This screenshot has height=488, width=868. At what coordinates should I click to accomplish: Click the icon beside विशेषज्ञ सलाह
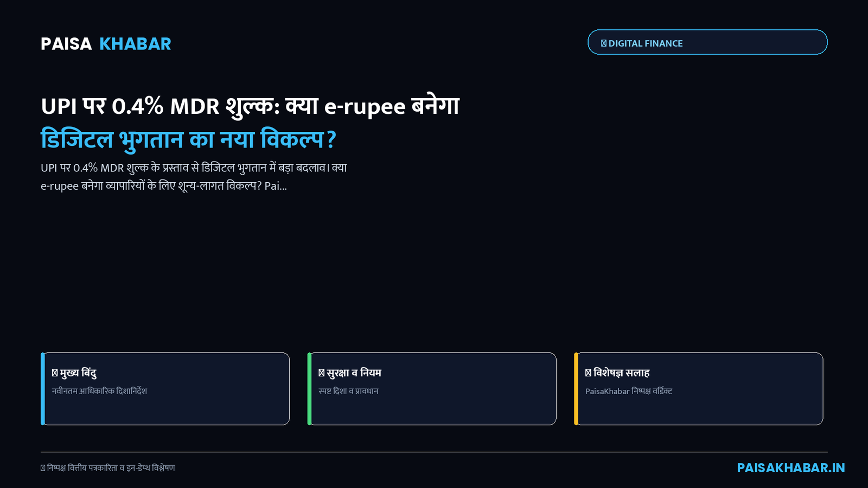[589, 373]
